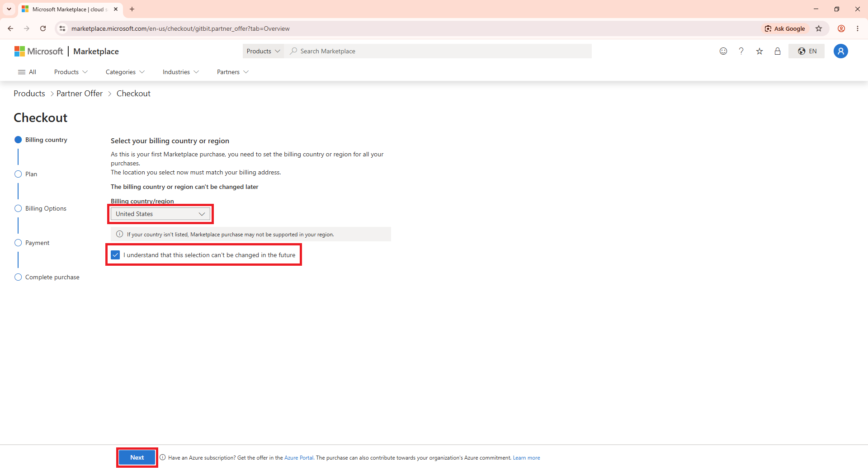The width and height of the screenshot is (868, 470).
Task: Open the favorites star icon in Marketplace header
Action: pos(759,51)
